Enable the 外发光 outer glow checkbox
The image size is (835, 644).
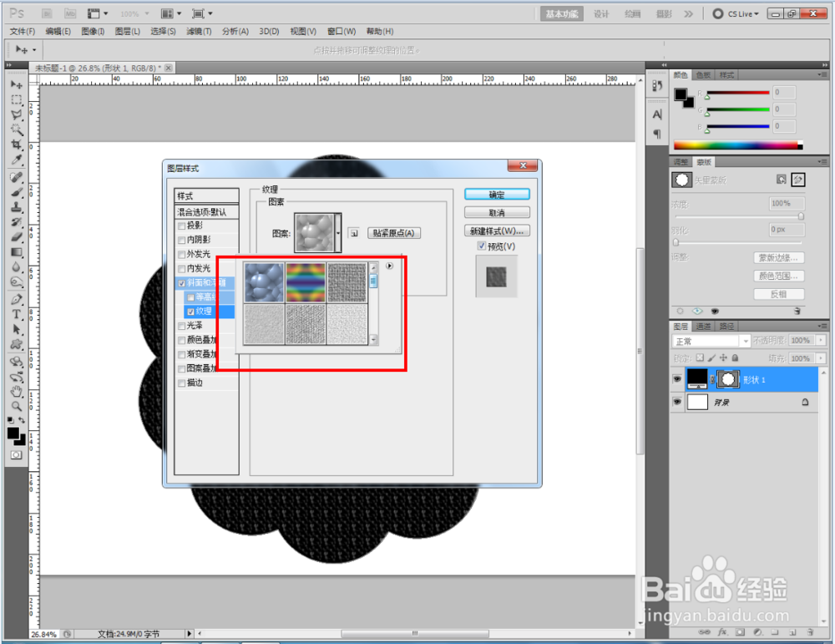181,255
